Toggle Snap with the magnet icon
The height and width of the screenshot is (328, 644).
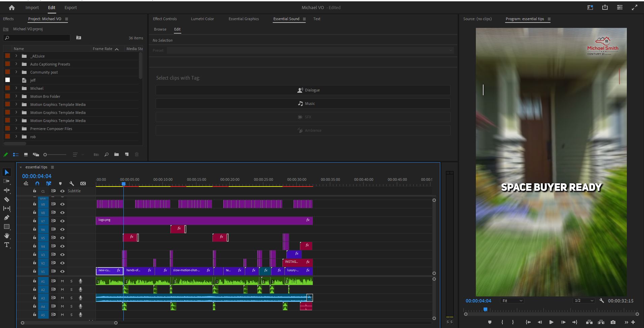[37, 183]
